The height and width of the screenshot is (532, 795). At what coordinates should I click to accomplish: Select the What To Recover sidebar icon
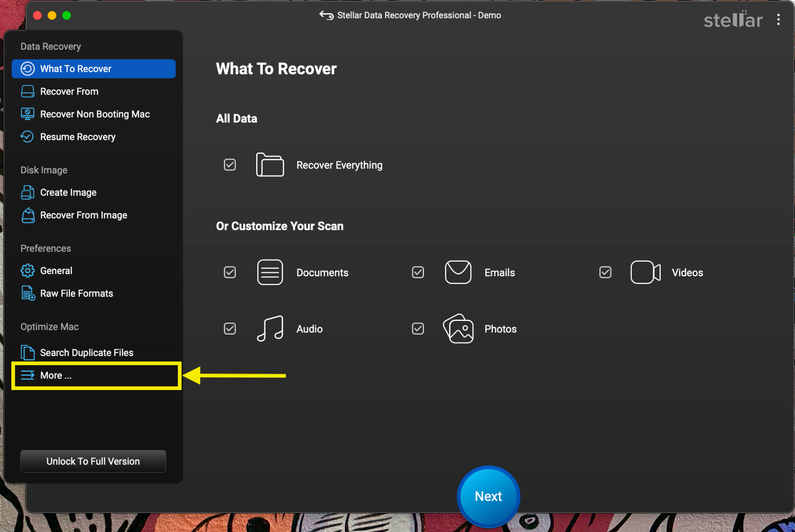click(x=27, y=69)
